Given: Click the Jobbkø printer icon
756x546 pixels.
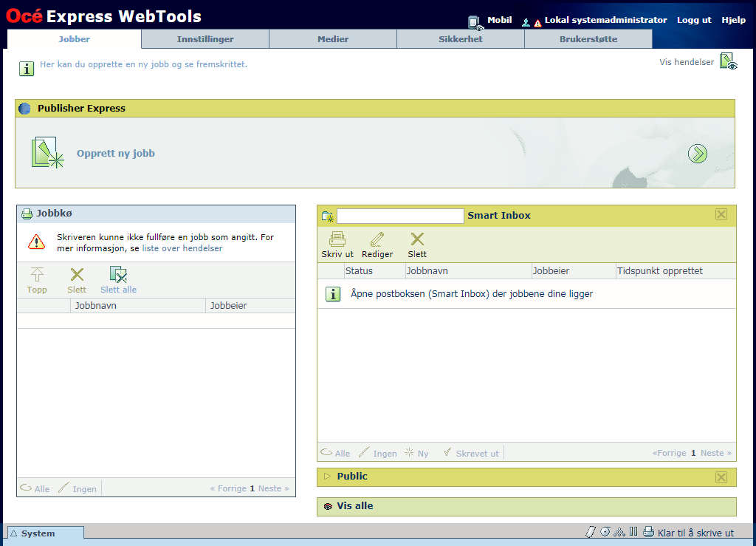Looking at the screenshot, I should click(27, 214).
